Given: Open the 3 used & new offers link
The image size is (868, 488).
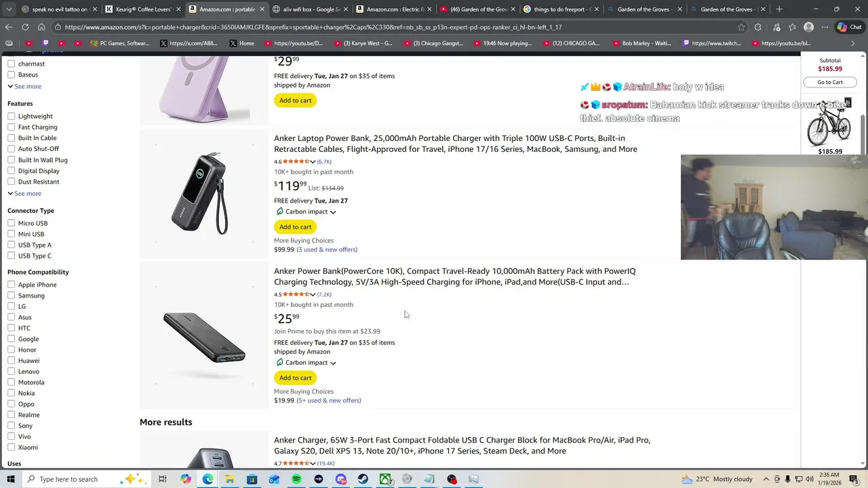Looking at the screenshot, I should click(327, 249).
